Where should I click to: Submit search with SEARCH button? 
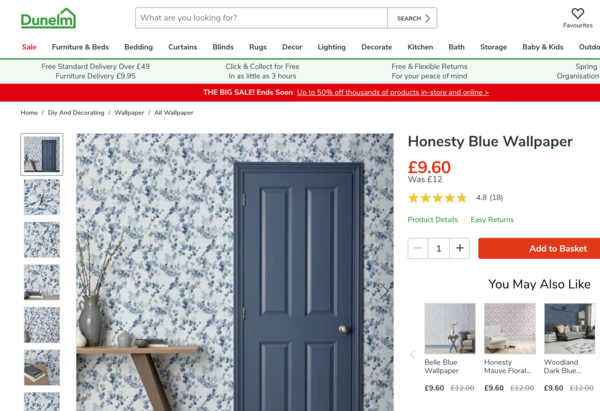(x=412, y=18)
